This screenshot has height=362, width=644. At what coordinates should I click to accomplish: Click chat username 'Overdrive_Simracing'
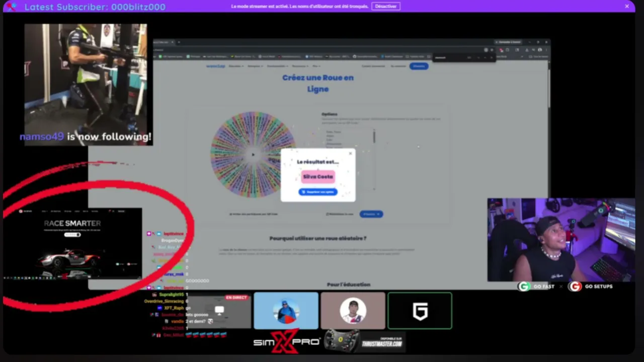tap(164, 301)
